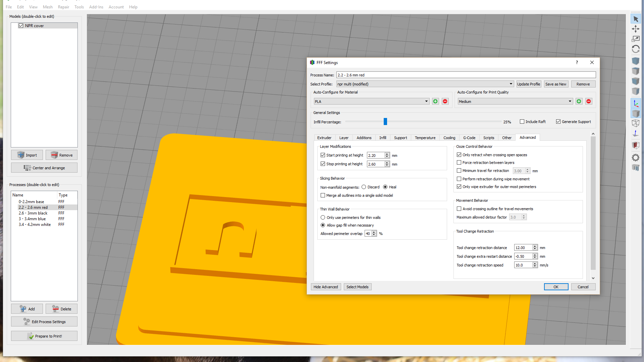The width and height of the screenshot is (644, 362).
Task: Open the cross-section view tool
Action: (x=635, y=145)
